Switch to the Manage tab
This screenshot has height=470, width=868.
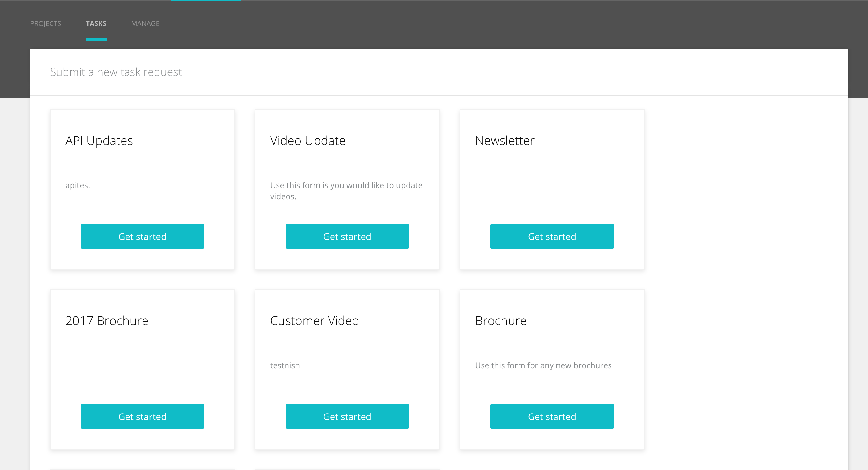(145, 23)
